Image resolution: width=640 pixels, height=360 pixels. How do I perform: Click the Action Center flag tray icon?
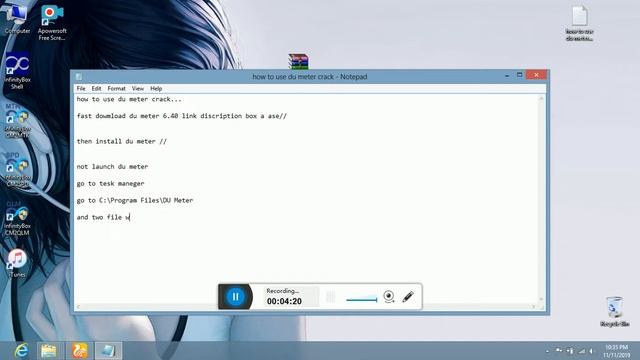559,351
